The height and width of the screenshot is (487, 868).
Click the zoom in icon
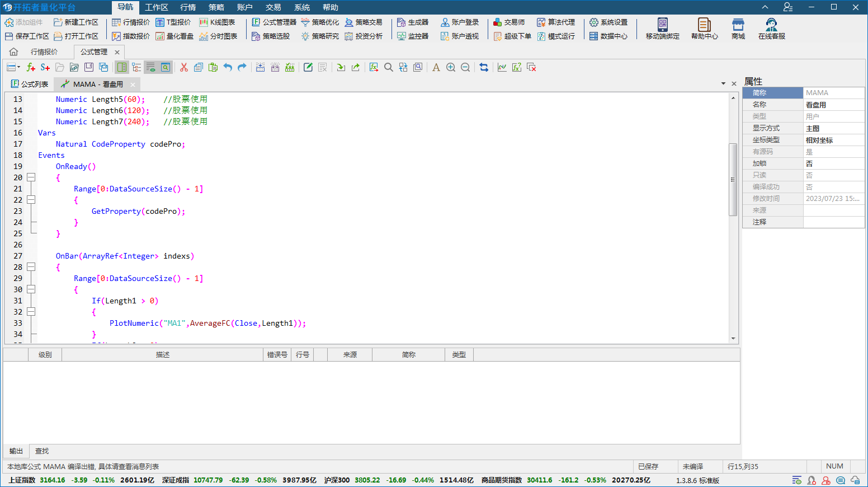(451, 67)
